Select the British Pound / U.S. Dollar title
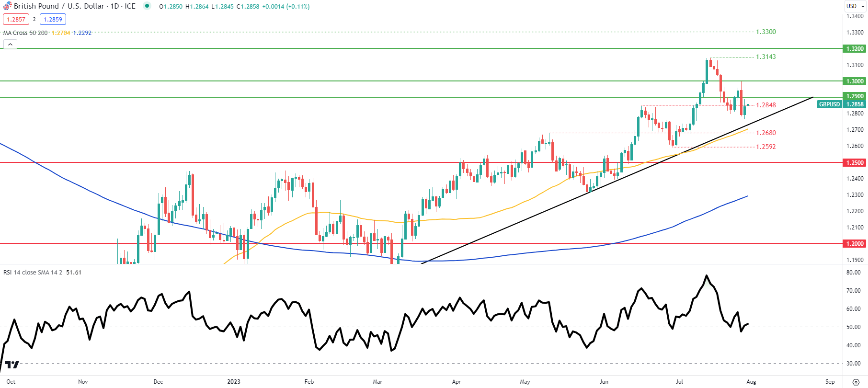 pyautogui.click(x=75, y=6)
